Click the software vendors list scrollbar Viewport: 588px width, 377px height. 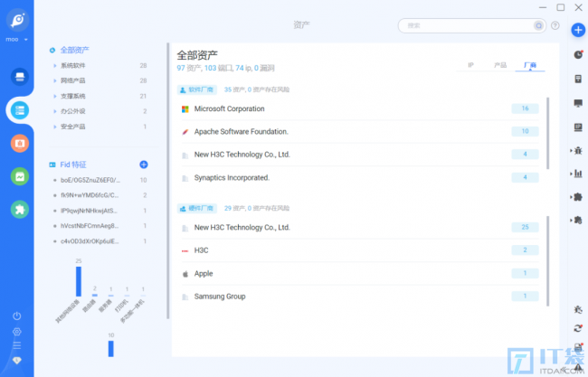pyautogui.click(x=548, y=133)
